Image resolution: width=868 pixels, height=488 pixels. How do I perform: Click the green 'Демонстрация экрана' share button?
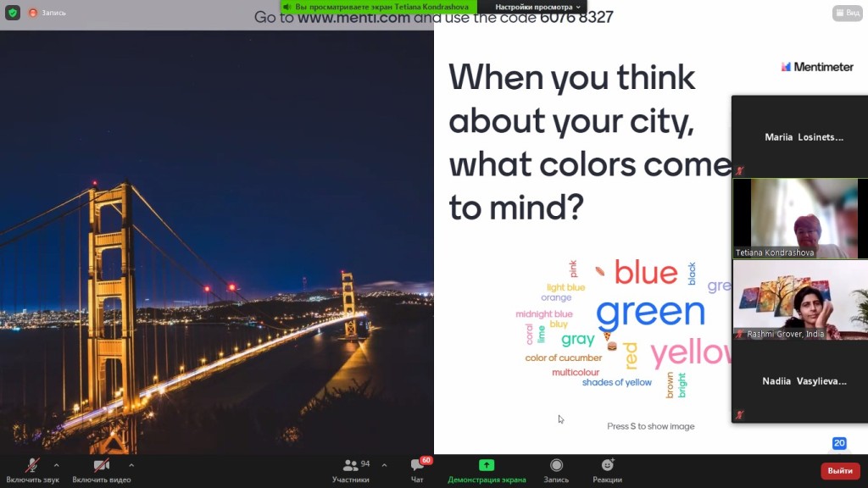click(x=487, y=471)
